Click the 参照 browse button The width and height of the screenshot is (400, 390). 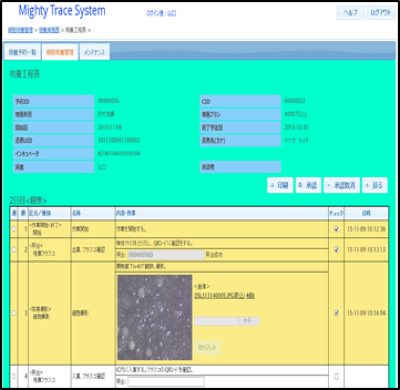(x=249, y=321)
